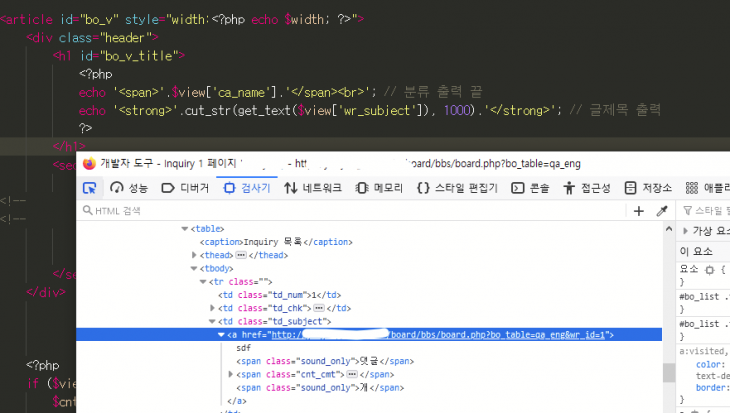Image resolution: width=730 pixels, height=413 pixels.
Task: Click the echo wr_subject strong line in editor
Action: (370, 110)
